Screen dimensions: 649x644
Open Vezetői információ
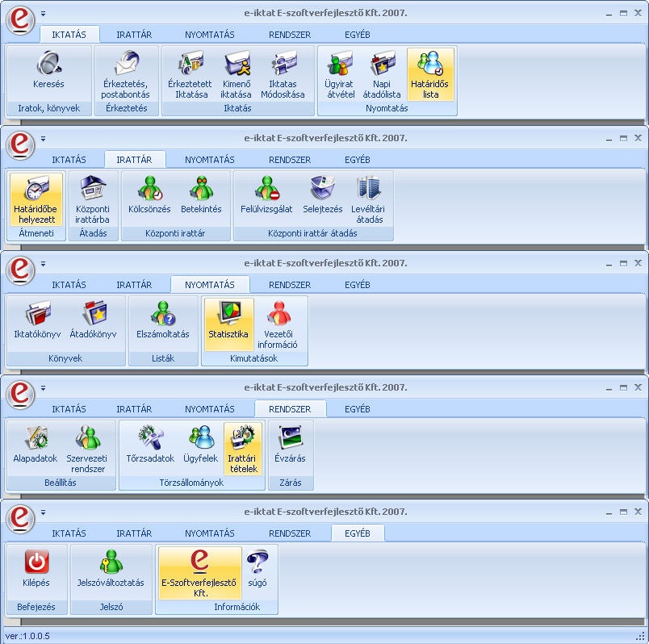coord(278,324)
